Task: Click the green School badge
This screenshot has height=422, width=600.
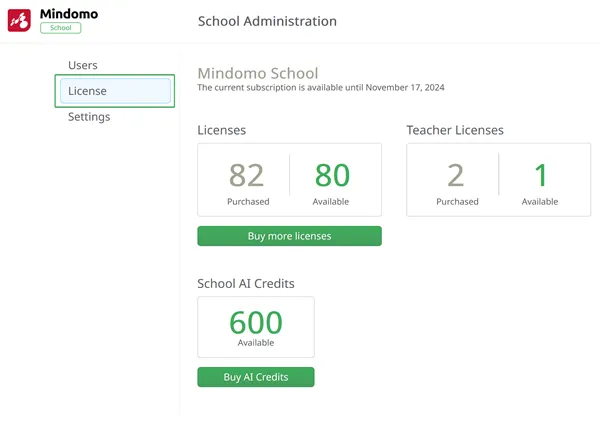Action: (x=60, y=28)
